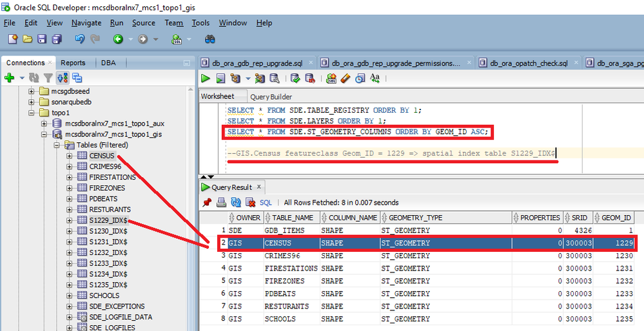The width and height of the screenshot is (644, 331).
Task: Click the Undo arrow icon
Action: pyautogui.click(x=80, y=39)
